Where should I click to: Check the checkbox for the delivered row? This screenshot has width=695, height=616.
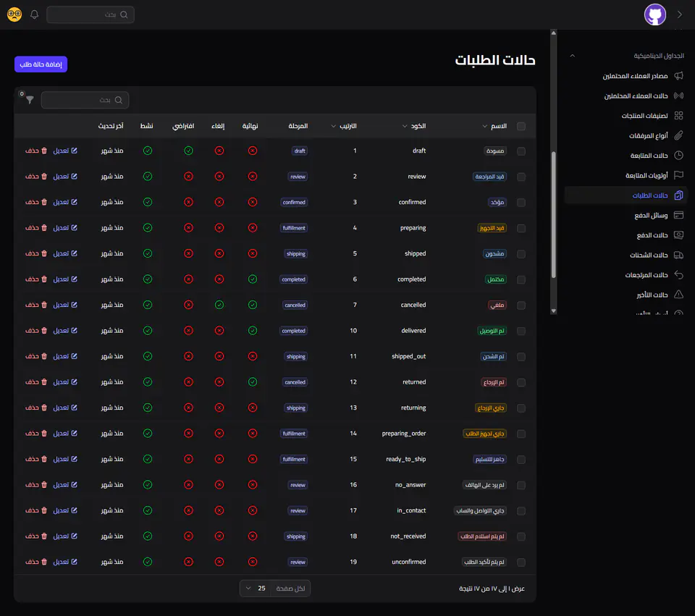(521, 331)
